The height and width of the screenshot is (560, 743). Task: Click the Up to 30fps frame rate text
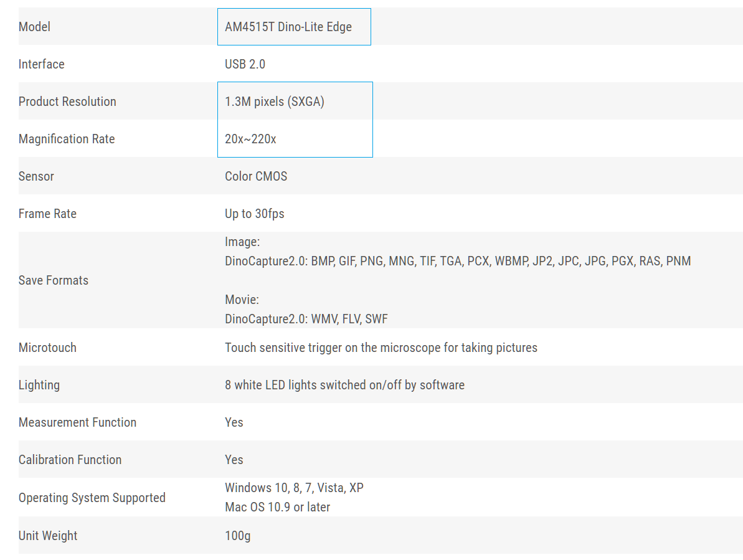pyautogui.click(x=255, y=214)
